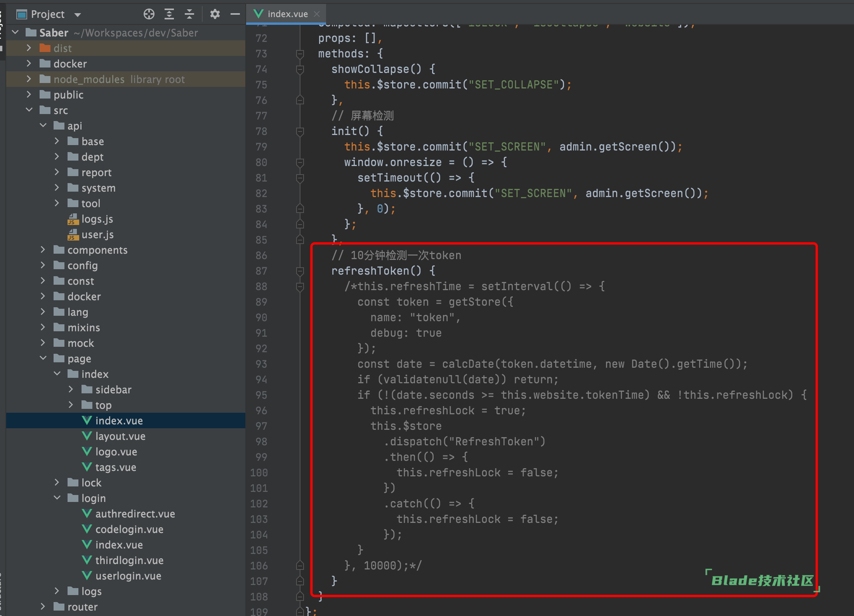Expand the router folder
The width and height of the screenshot is (854, 616).
tap(43, 606)
